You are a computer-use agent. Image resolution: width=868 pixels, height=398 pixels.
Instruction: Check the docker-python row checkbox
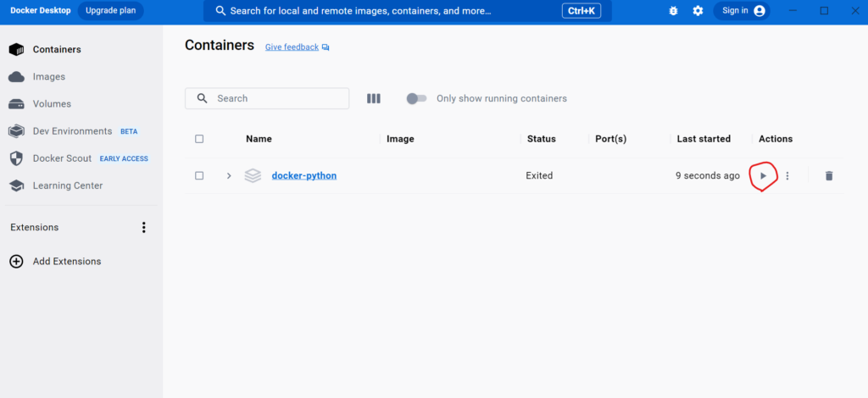pos(199,176)
